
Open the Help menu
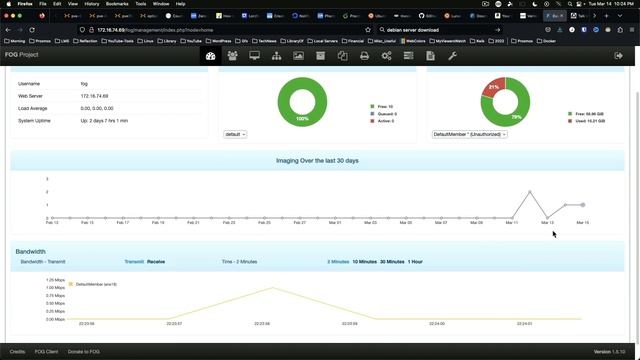click(x=180, y=4)
